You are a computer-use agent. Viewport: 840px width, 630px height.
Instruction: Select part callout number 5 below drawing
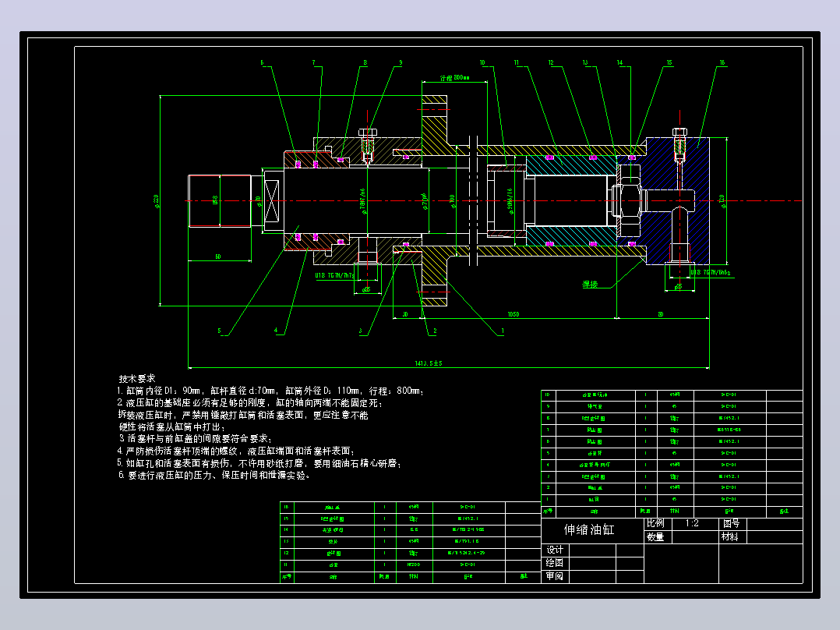(219, 331)
